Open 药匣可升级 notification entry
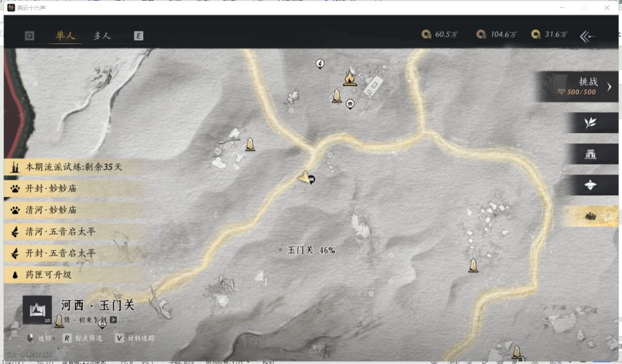 73,274
